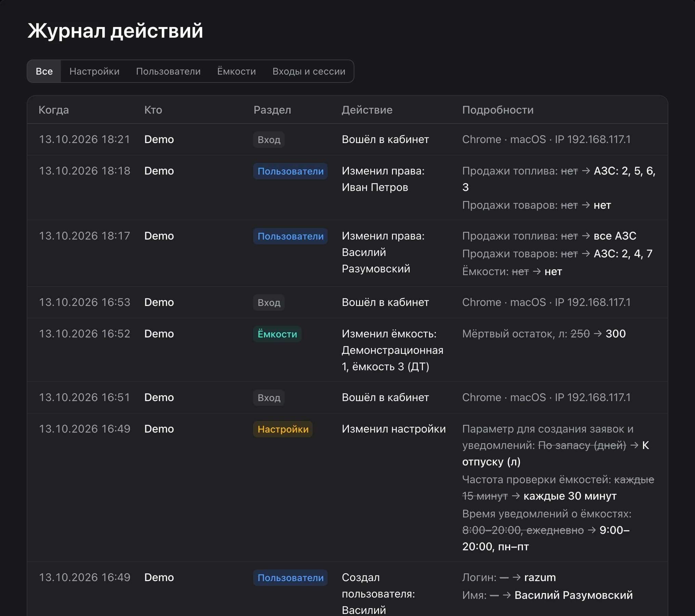Click the 'Изменил настройки' action text

click(x=394, y=429)
